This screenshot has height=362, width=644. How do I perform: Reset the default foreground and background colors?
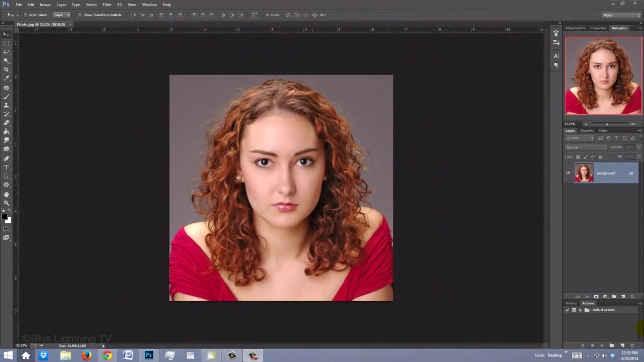point(3,210)
